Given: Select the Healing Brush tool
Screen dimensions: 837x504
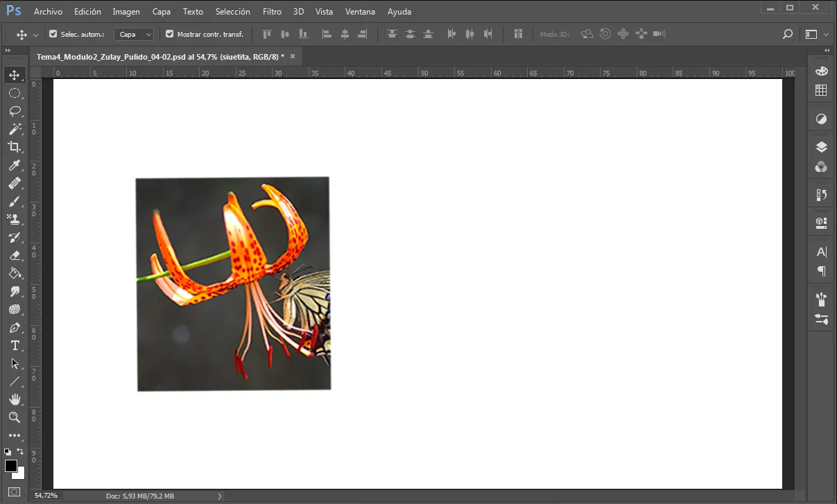Looking at the screenshot, I should pos(14,183).
